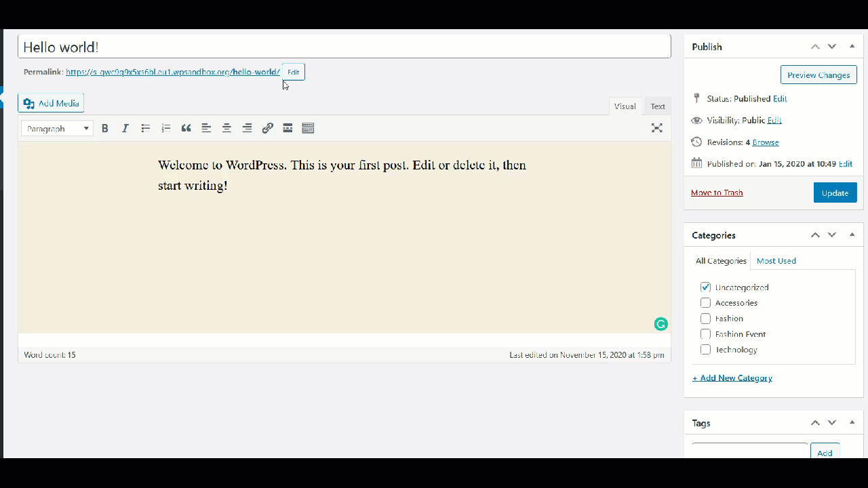Uncheck the Uncategorized category
868x488 pixels.
pos(705,287)
